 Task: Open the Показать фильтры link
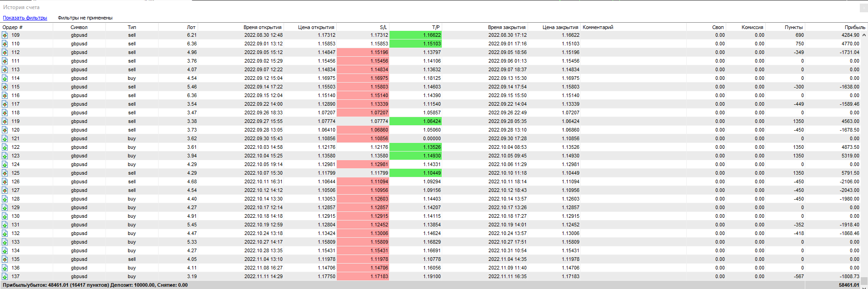[x=25, y=18]
